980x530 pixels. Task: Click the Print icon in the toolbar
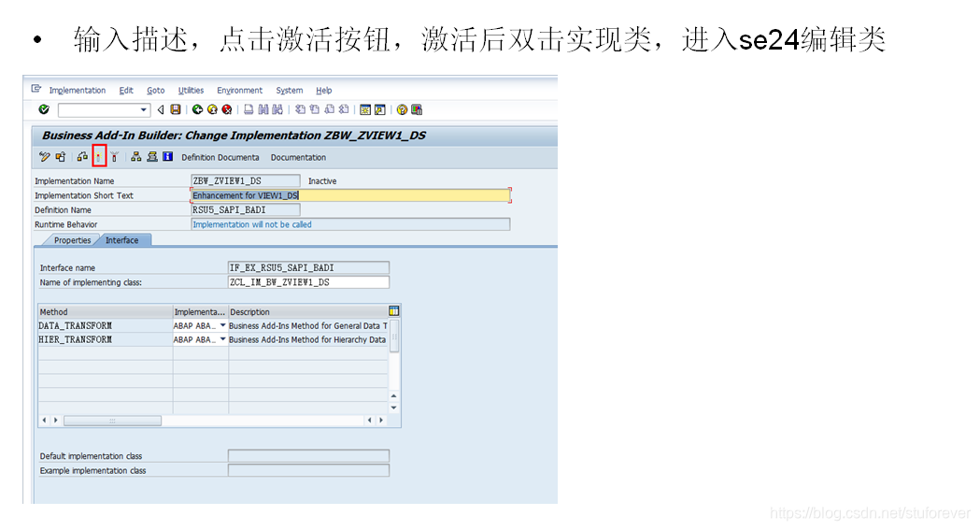[249, 109]
